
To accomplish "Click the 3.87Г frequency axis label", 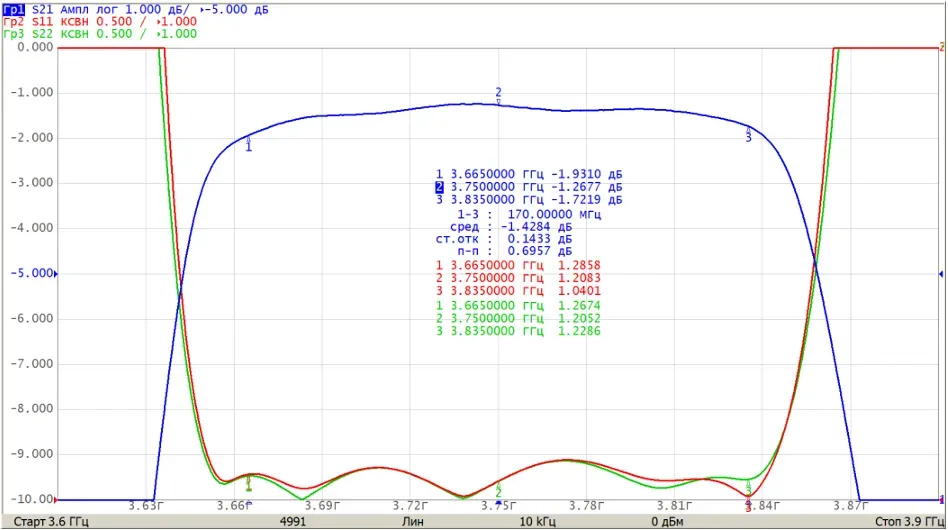I will (850, 506).
